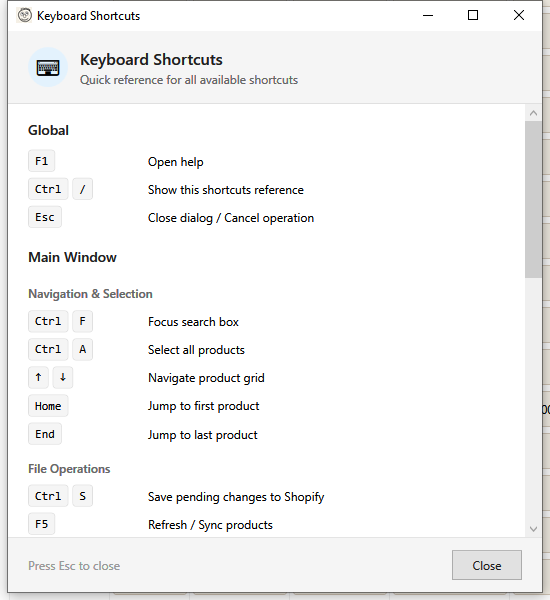Click the 'Open help' description
550x600 pixels.
[x=176, y=162]
